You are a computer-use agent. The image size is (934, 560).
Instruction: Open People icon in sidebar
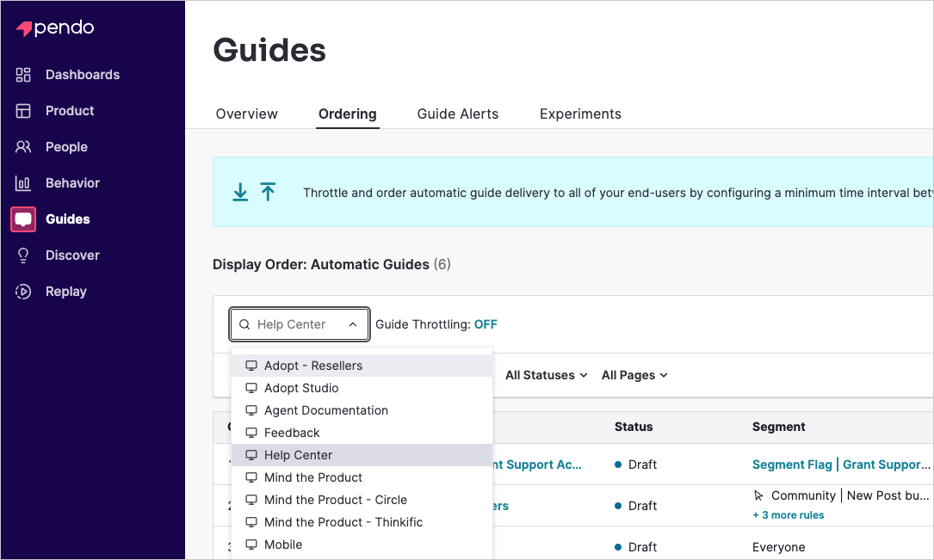pyautogui.click(x=23, y=147)
